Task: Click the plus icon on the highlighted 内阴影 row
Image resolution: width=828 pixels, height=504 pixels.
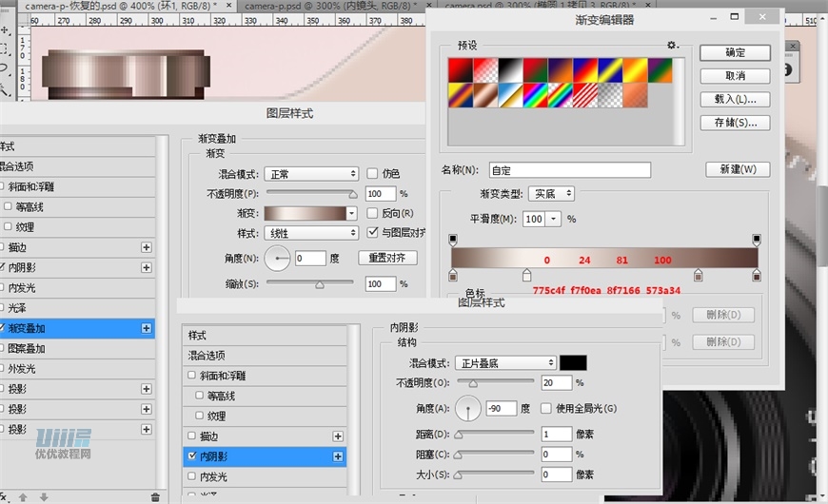Action: click(338, 456)
